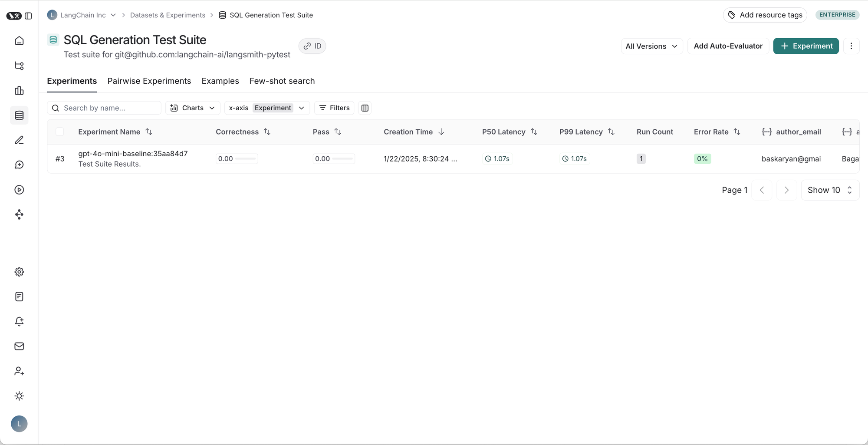
Task: Open the more options three-dot menu
Action: click(x=851, y=46)
